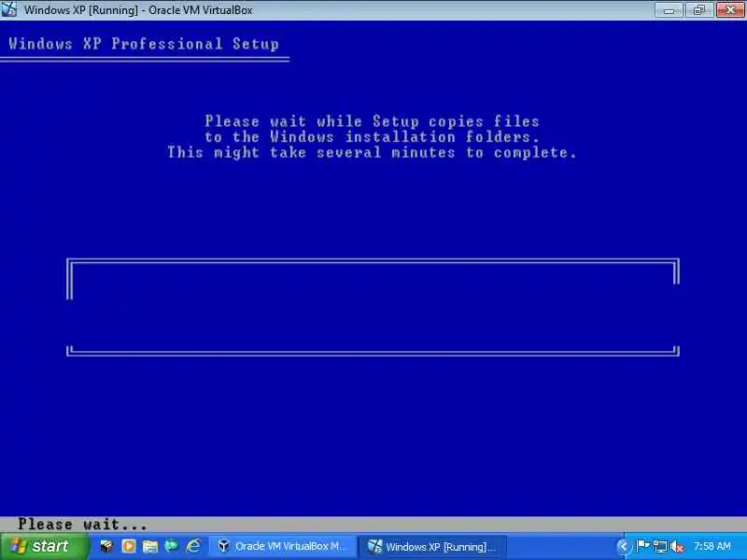Click the flag icon in system tray
This screenshot has height=560, width=747.
[x=643, y=546]
